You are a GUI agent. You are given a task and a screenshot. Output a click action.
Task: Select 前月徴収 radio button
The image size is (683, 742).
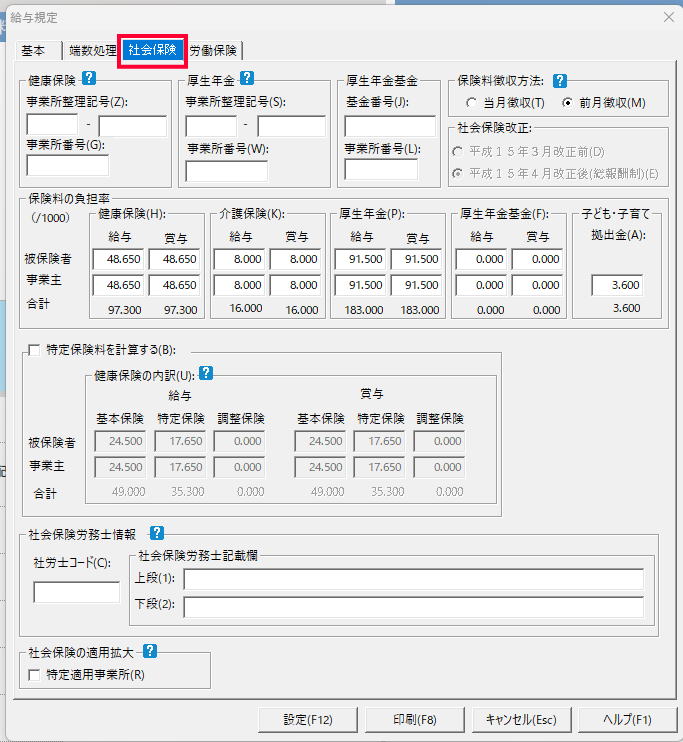click(568, 102)
